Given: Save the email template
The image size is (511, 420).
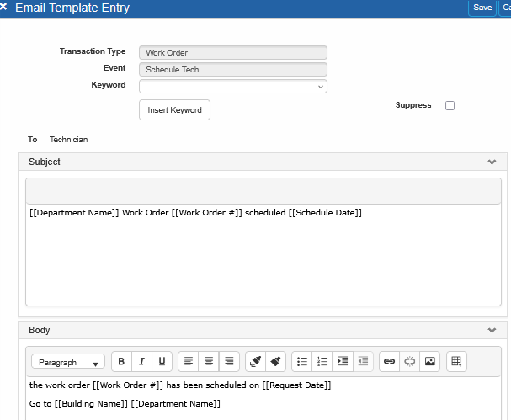Looking at the screenshot, I should (x=482, y=8).
